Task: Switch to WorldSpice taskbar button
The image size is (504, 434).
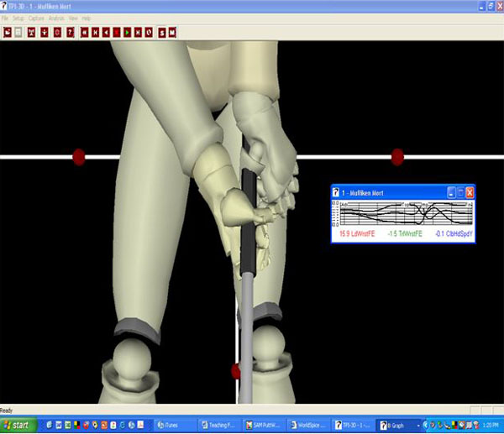Action: click(307, 425)
